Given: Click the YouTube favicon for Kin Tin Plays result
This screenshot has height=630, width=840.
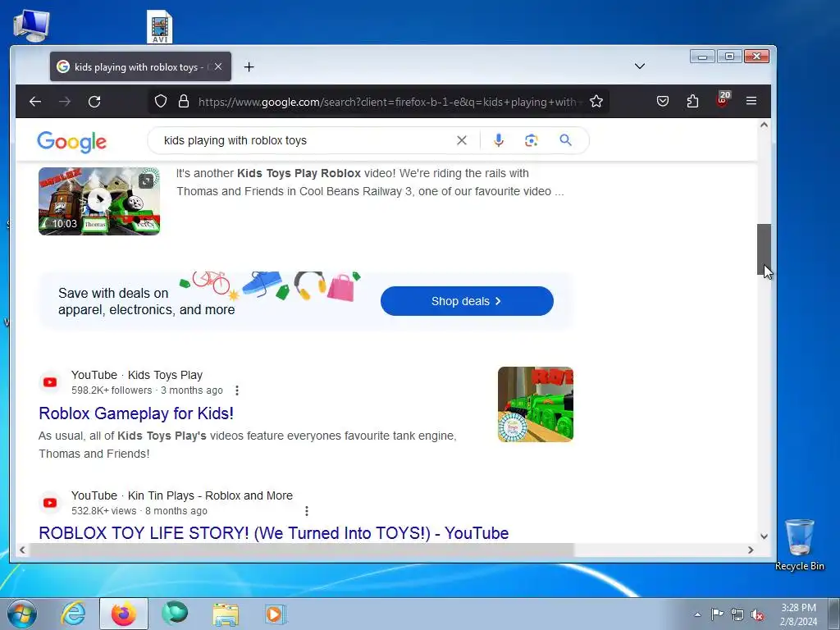Looking at the screenshot, I should point(50,503).
